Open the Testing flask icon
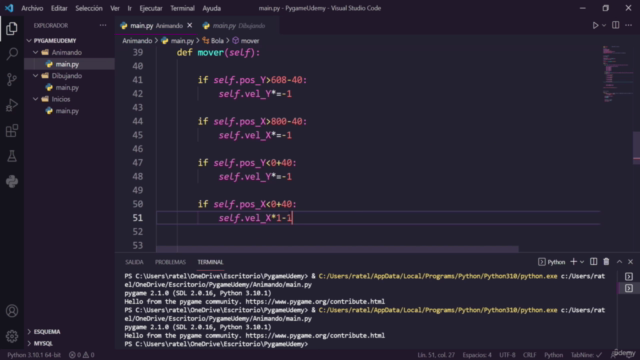This screenshot has height=360, width=640. pos(12,156)
